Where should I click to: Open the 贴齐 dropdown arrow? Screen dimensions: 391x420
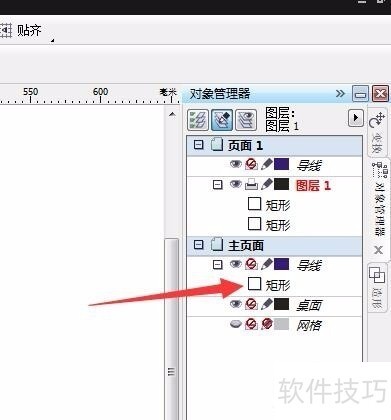coord(52,40)
